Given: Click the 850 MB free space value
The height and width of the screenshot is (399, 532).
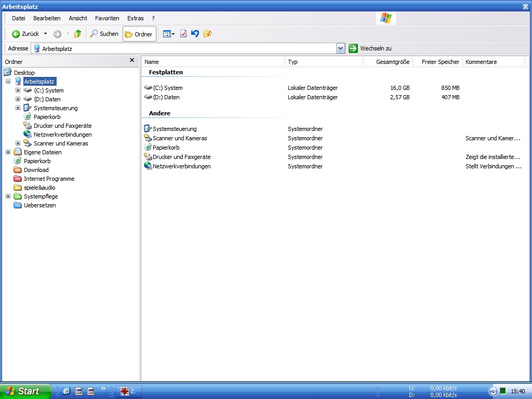Looking at the screenshot, I should click(x=450, y=87).
